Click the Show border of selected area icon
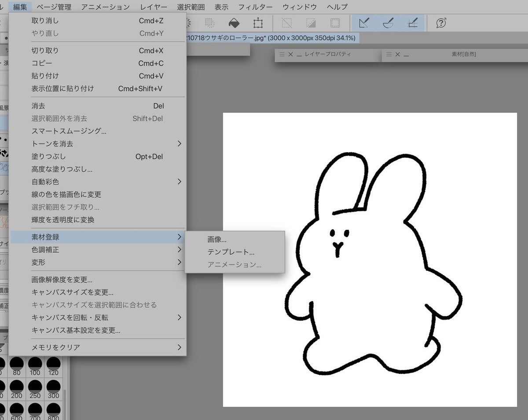 (x=335, y=23)
